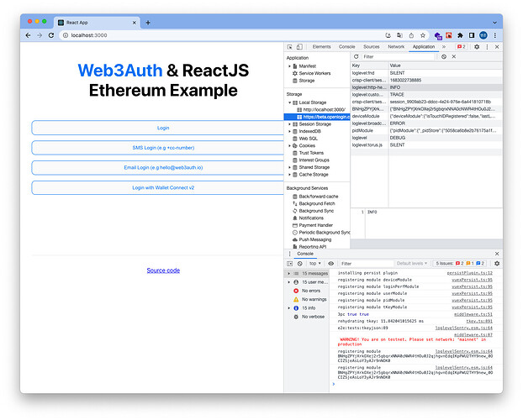Open Notifications background service
523x420 pixels.
311,218
